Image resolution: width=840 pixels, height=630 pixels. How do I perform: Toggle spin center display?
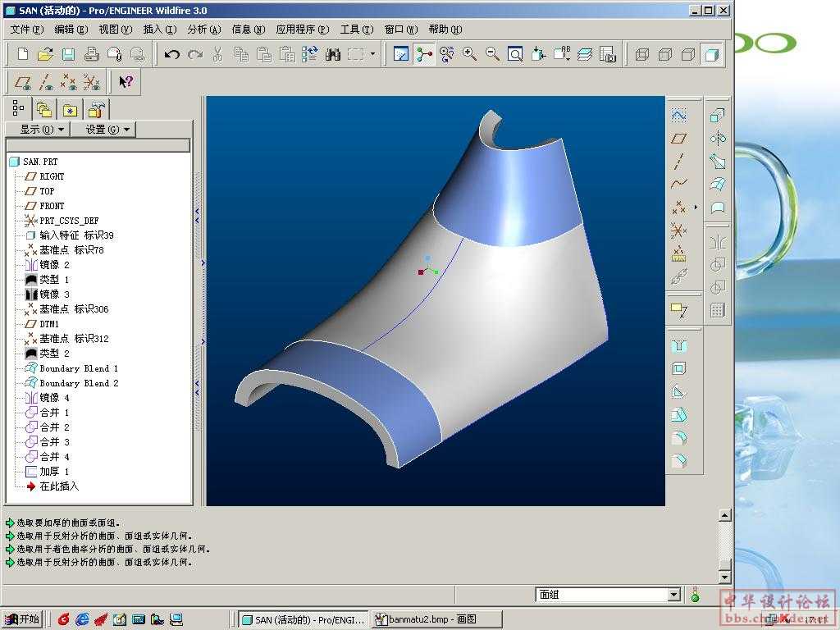click(x=424, y=54)
